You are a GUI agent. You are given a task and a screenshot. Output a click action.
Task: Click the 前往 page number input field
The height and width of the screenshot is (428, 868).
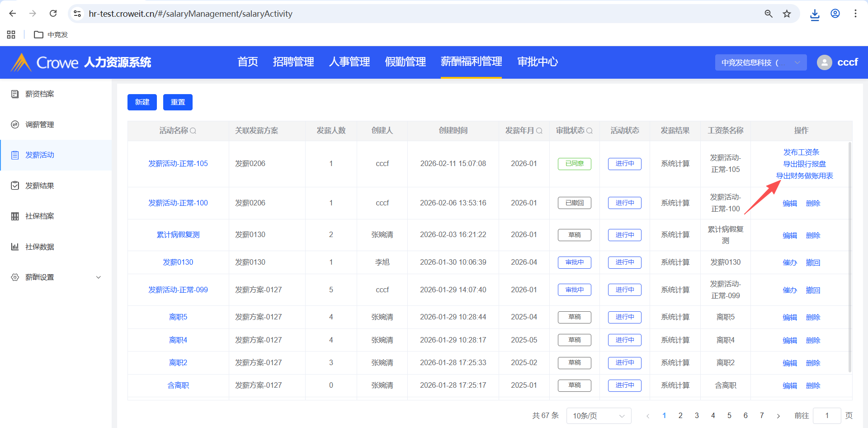click(826, 416)
